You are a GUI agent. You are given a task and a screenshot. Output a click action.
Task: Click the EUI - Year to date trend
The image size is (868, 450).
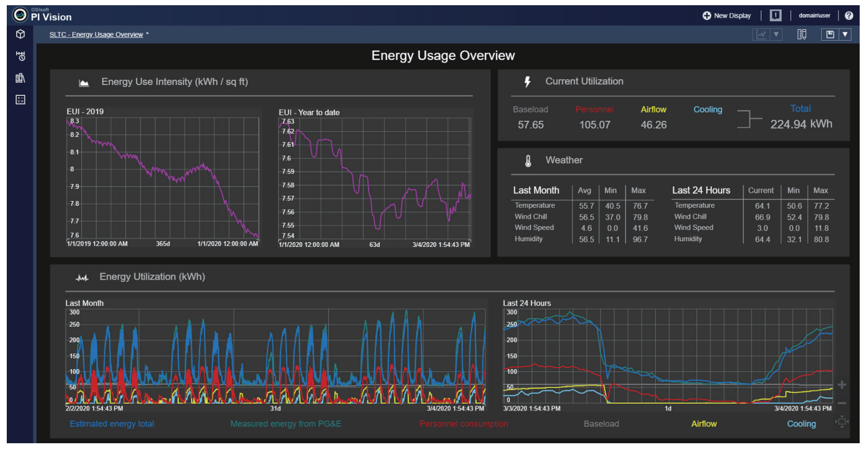[x=375, y=179]
